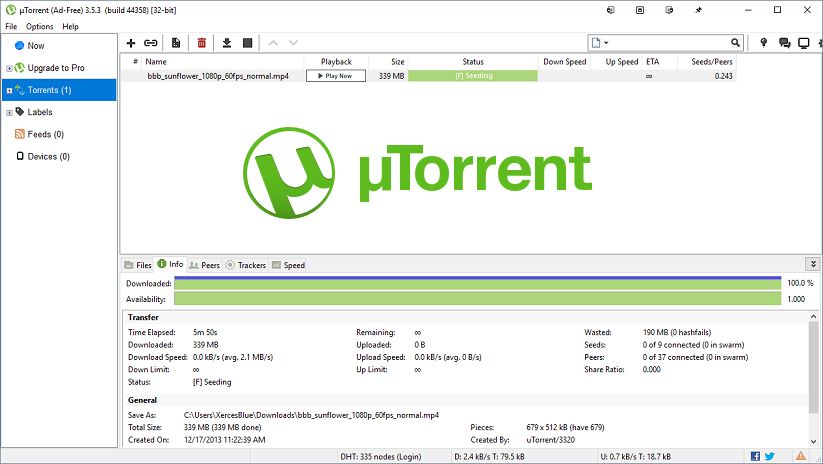Viewport: 823px width, 464px height.
Task: Select Labels in the sidebar
Action: tap(40, 112)
